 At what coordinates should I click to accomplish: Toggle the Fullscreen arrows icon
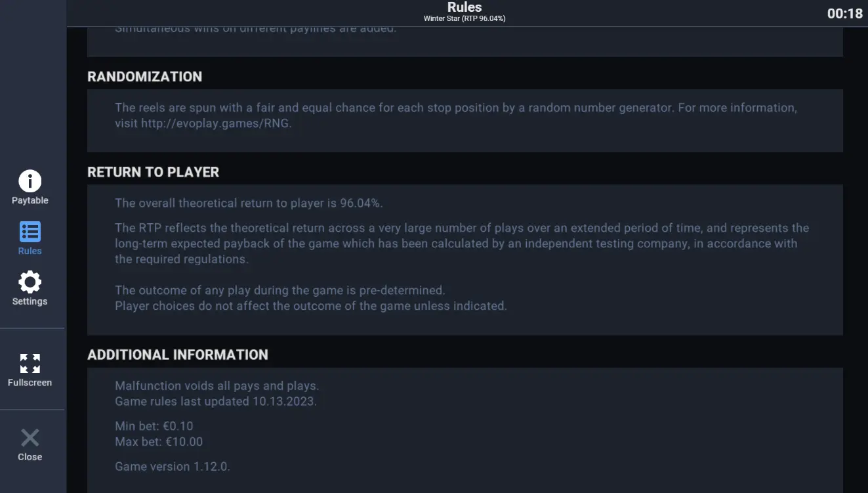click(30, 363)
